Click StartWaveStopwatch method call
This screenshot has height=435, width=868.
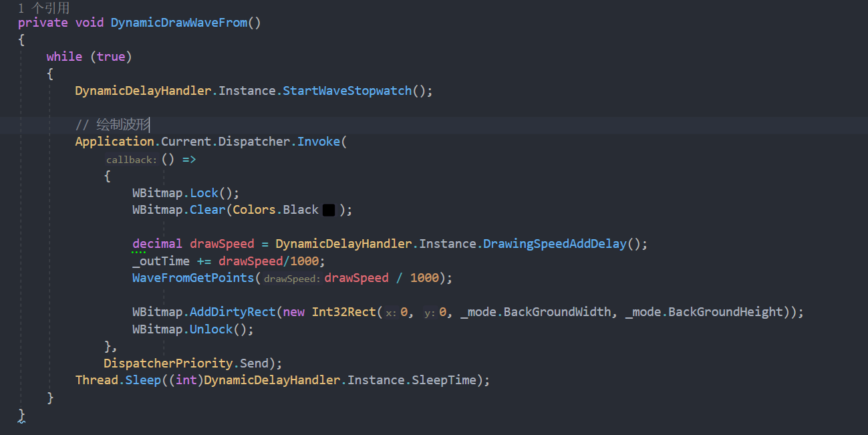[347, 90]
